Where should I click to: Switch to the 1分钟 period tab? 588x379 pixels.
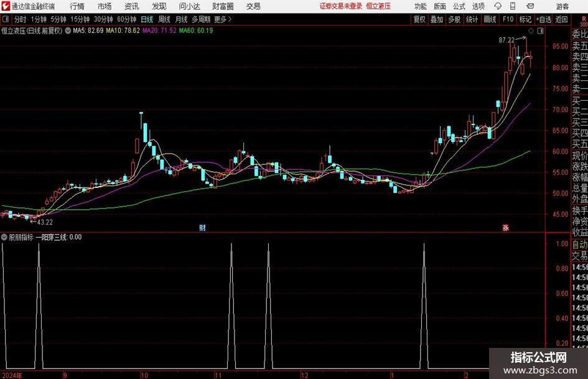[39, 19]
